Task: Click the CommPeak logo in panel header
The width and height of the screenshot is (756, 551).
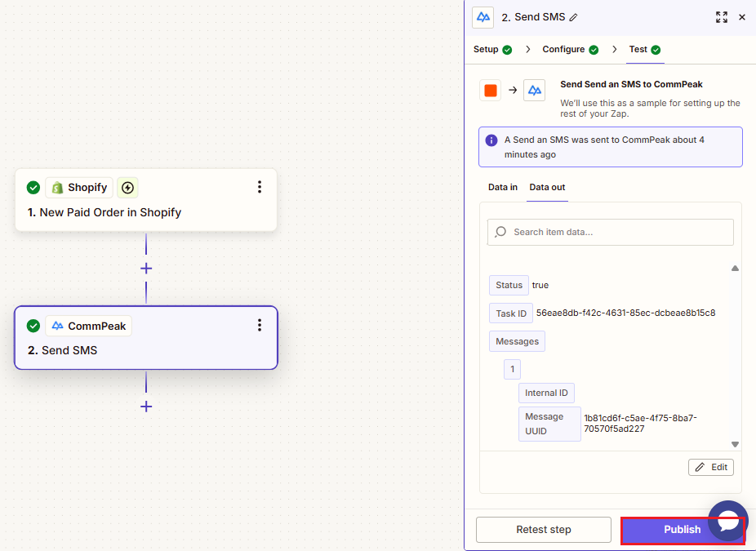Action: 483,17
